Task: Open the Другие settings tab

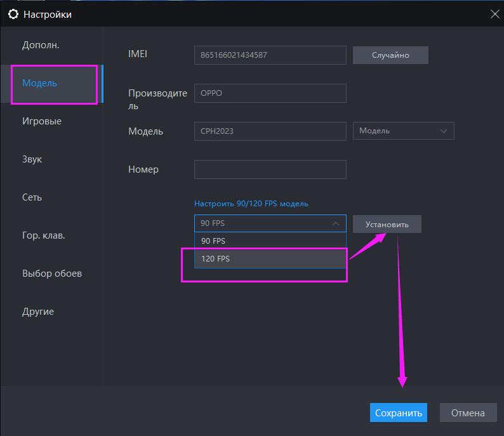Action: [x=38, y=312]
